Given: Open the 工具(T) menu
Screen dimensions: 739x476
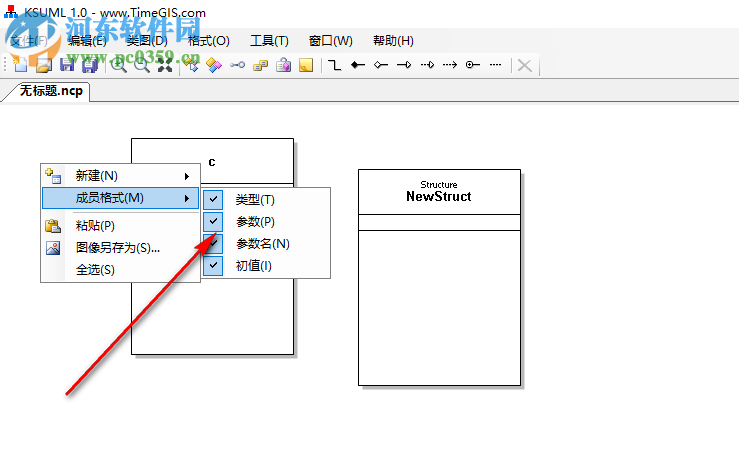Looking at the screenshot, I should (x=269, y=41).
